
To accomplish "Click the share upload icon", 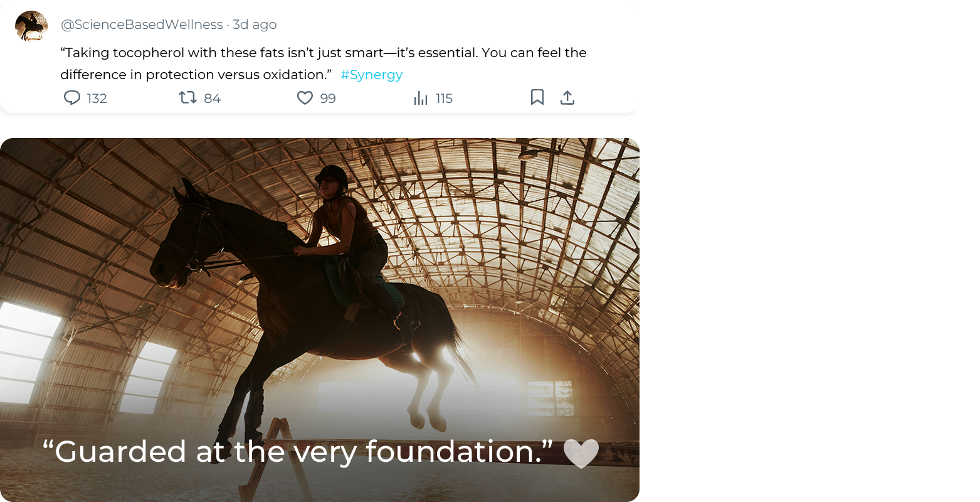I will click(x=567, y=97).
